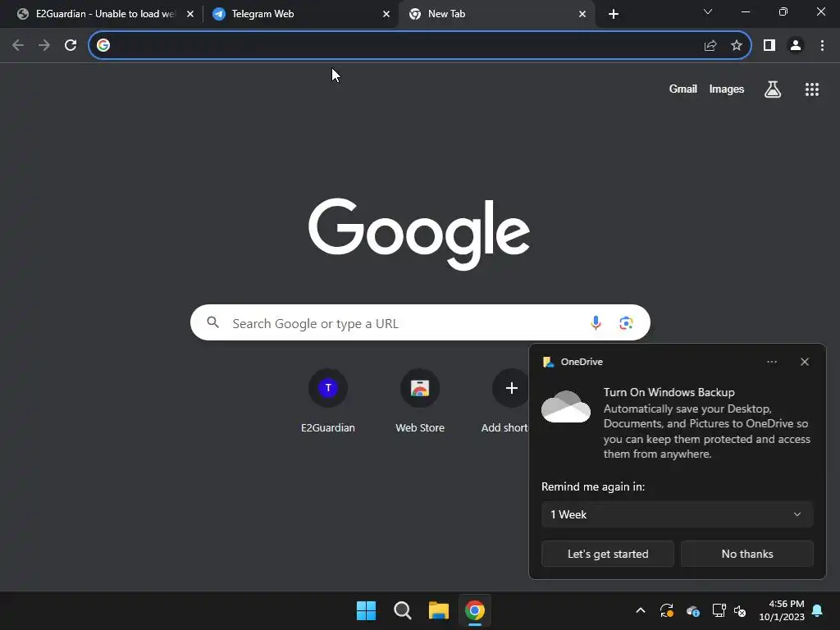Open OneDrive notification options (three dots)
The width and height of the screenshot is (840, 630).
tap(772, 362)
